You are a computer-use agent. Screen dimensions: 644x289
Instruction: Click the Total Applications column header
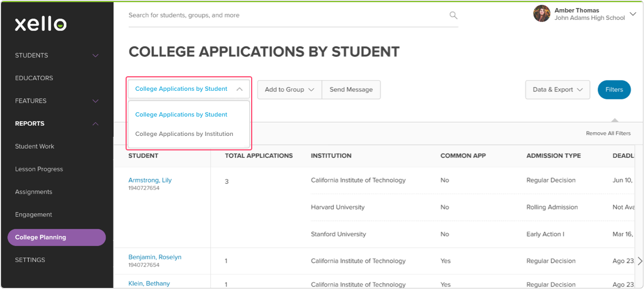(259, 156)
